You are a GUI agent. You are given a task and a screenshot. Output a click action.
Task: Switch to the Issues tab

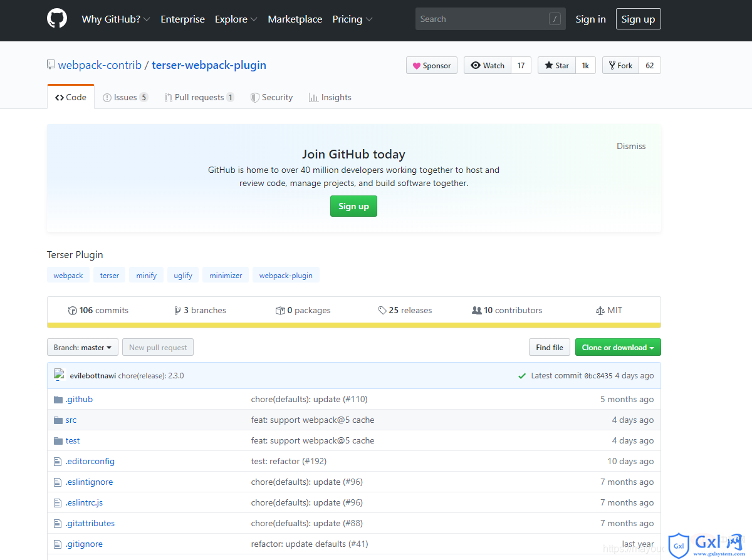click(125, 97)
